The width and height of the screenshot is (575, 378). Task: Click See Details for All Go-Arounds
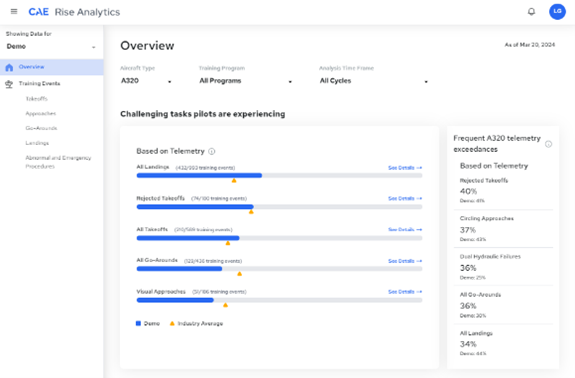[x=405, y=261]
